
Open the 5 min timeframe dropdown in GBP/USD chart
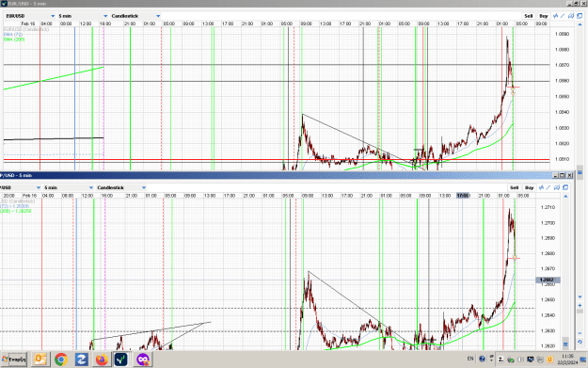coord(69,187)
